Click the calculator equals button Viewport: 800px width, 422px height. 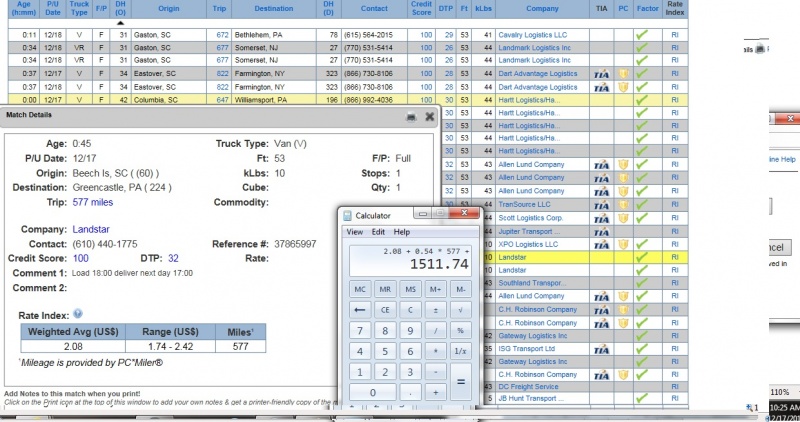point(460,382)
